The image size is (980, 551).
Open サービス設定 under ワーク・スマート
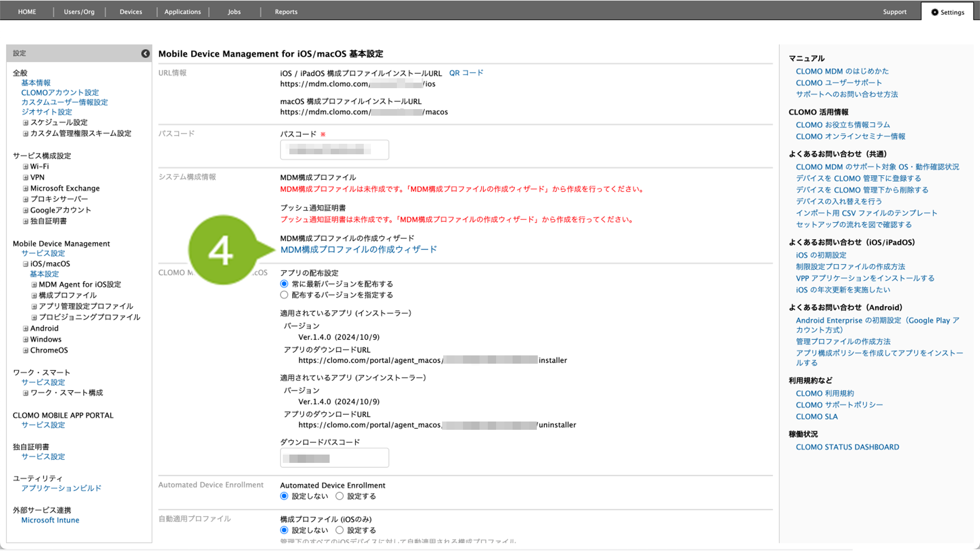click(x=43, y=382)
